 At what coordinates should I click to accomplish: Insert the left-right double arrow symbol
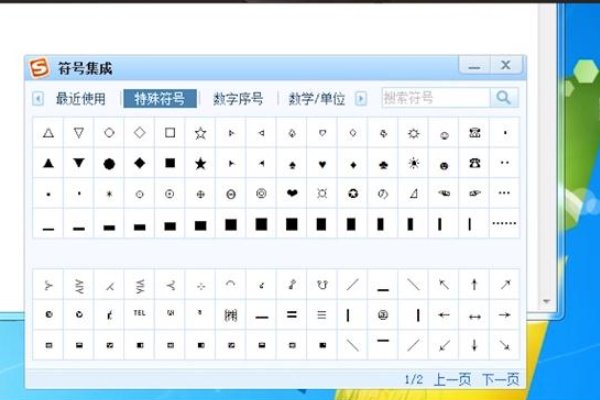click(x=474, y=316)
